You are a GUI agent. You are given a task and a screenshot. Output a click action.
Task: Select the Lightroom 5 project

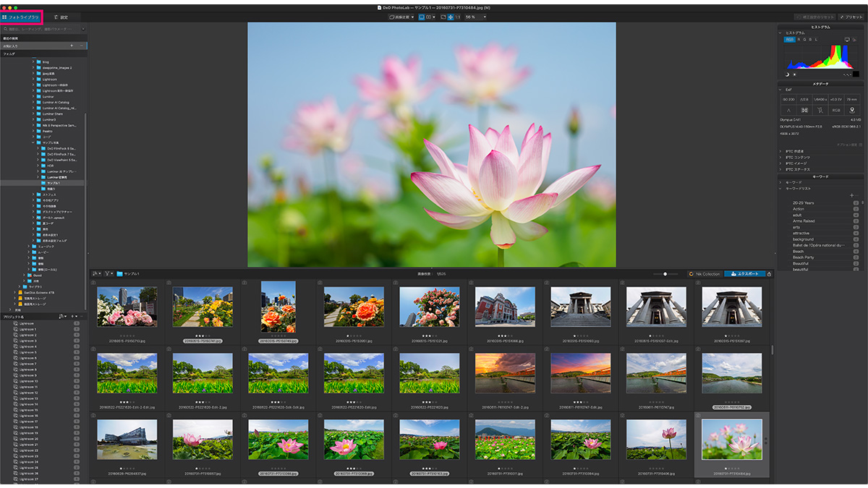click(x=27, y=352)
